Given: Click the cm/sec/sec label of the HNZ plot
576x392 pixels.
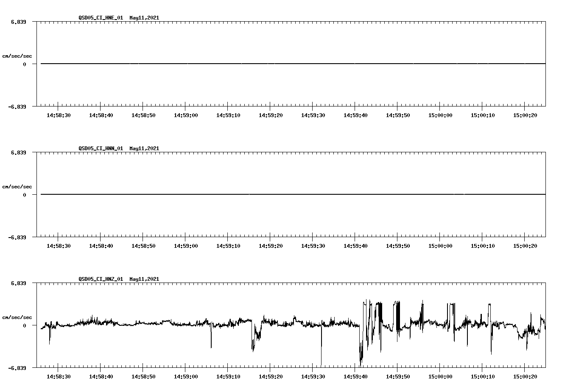Looking at the screenshot, I should [x=17, y=317].
